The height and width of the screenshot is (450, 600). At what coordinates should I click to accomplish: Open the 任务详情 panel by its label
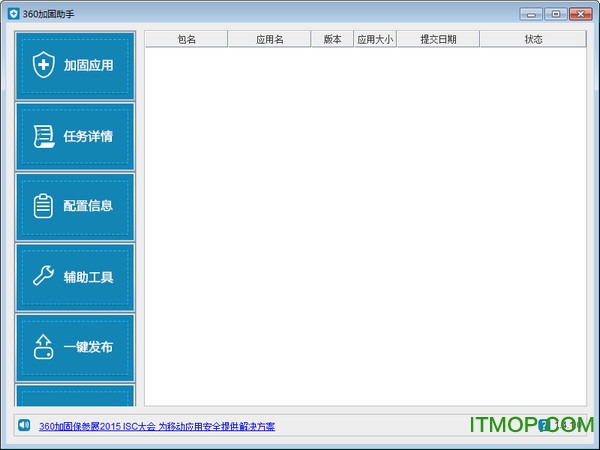[x=88, y=137]
